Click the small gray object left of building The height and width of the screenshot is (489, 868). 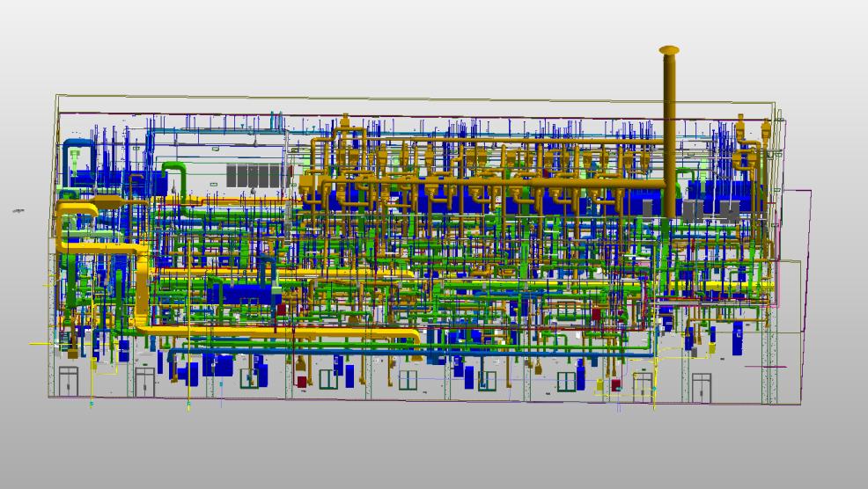18,211
